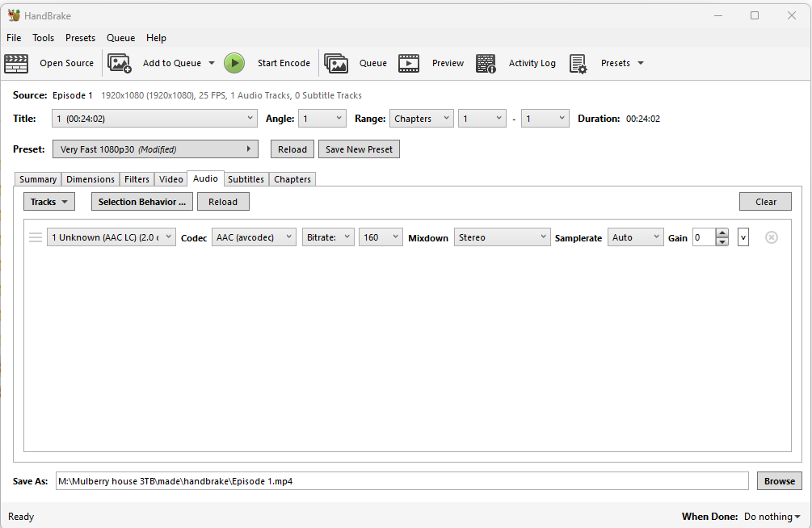Screen dimensions: 812x528
Task: Click the Open Source clapperboard icon
Action: [16, 63]
